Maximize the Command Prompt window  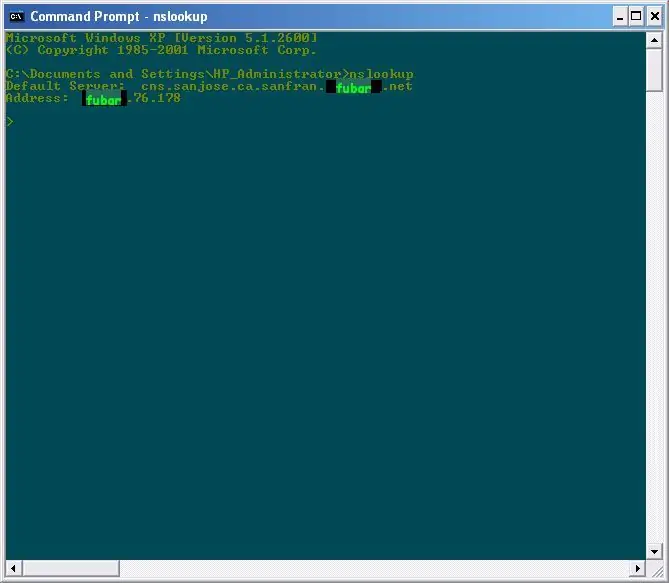pyautogui.click(x=636, y=17)
